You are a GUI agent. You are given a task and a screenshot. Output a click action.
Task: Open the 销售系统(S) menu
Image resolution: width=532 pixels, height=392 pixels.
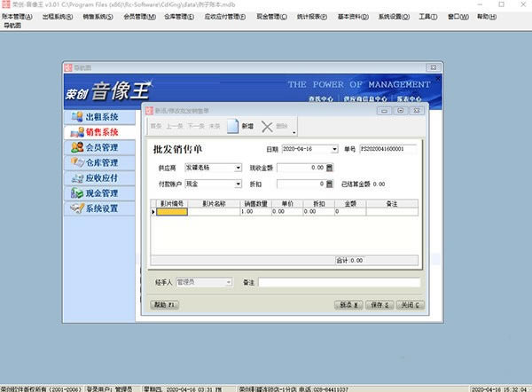[98, 17]
